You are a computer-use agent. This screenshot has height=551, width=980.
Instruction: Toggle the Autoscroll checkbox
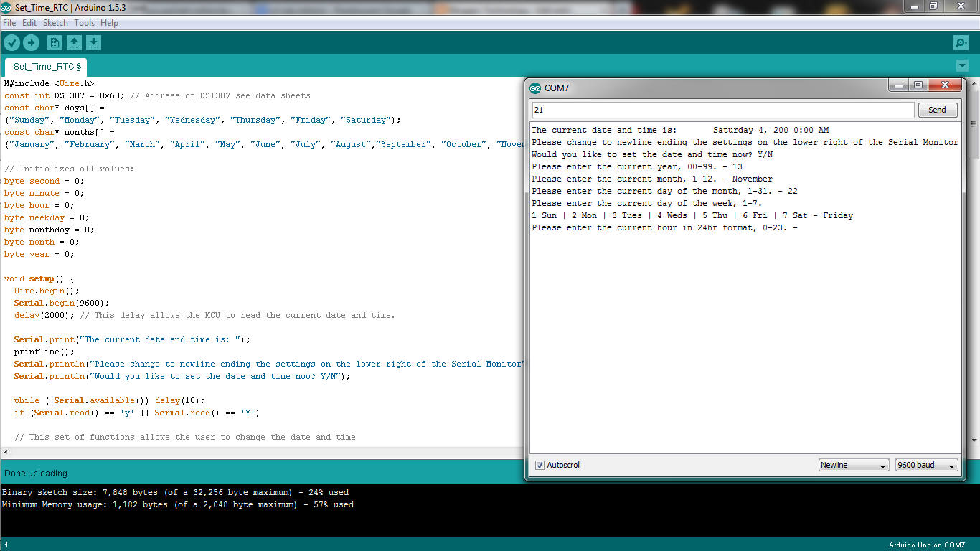point(540,466)
